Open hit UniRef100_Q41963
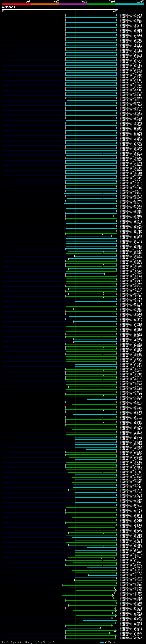 click(x=131, y=15)
